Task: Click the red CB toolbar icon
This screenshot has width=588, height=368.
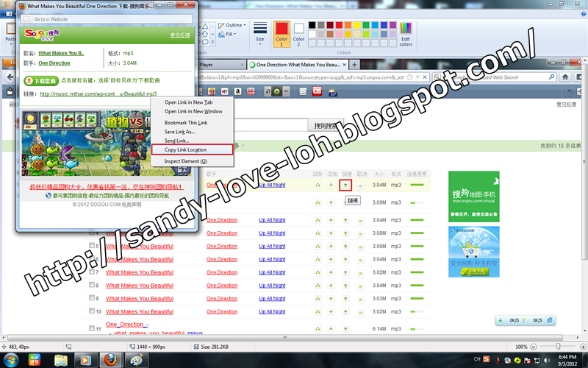Action: tap(317, 91)
